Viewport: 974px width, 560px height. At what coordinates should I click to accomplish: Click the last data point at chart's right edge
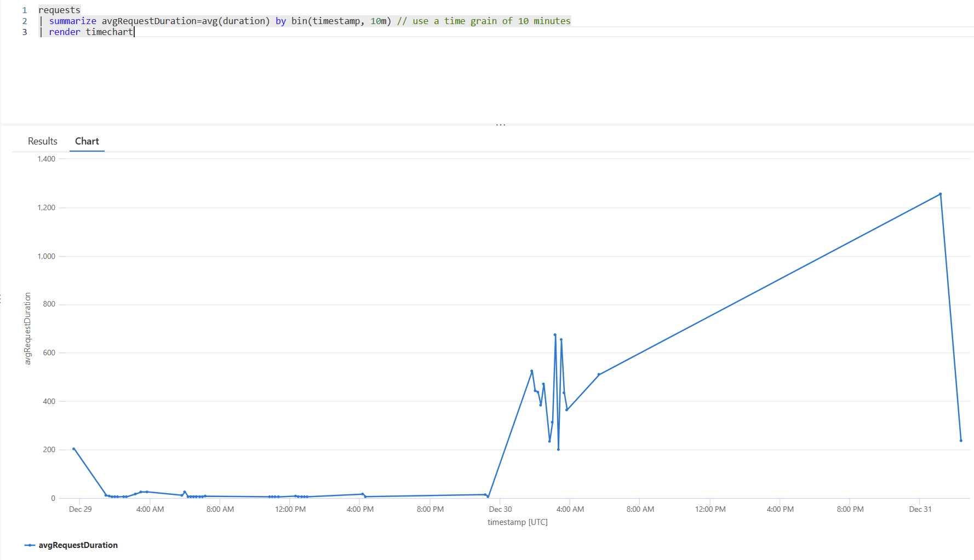(961, 441)
